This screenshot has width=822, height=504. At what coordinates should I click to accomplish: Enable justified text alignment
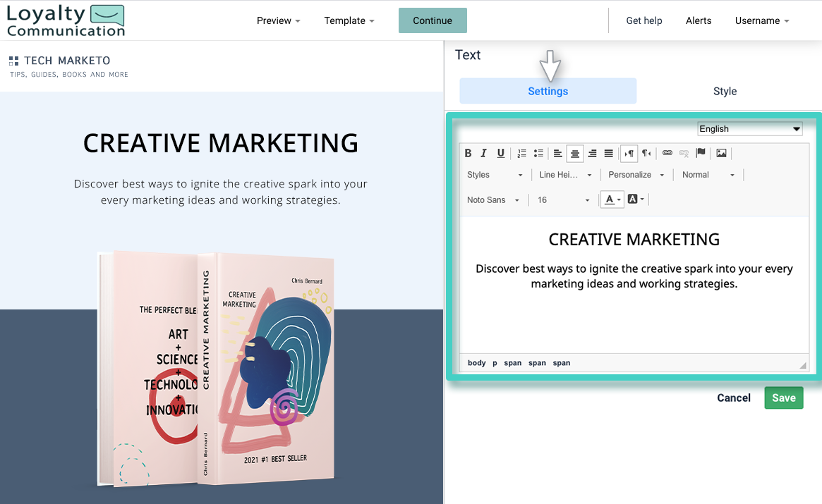(608, 153)
